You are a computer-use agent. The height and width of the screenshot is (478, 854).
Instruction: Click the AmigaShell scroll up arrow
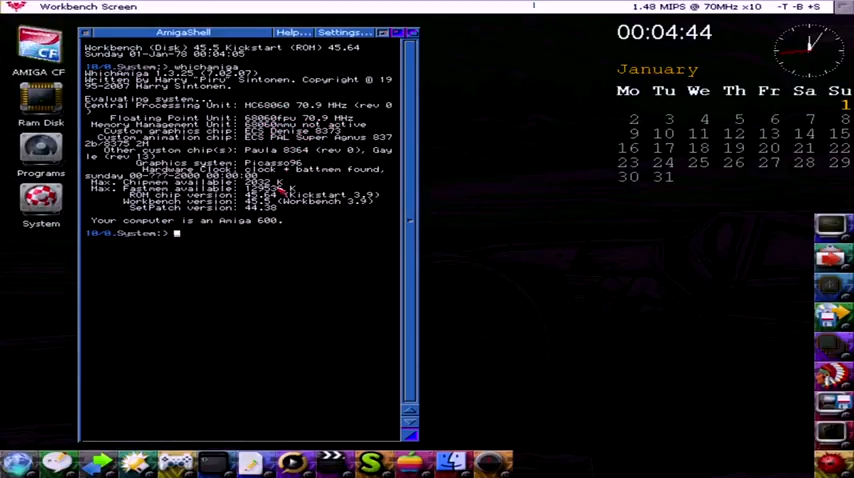409,409
